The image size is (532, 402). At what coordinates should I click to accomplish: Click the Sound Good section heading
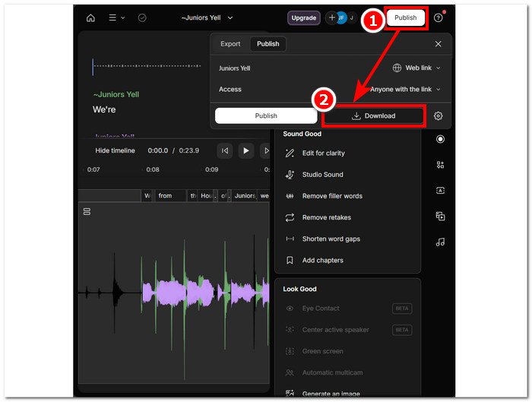click(x=302, y=134)
